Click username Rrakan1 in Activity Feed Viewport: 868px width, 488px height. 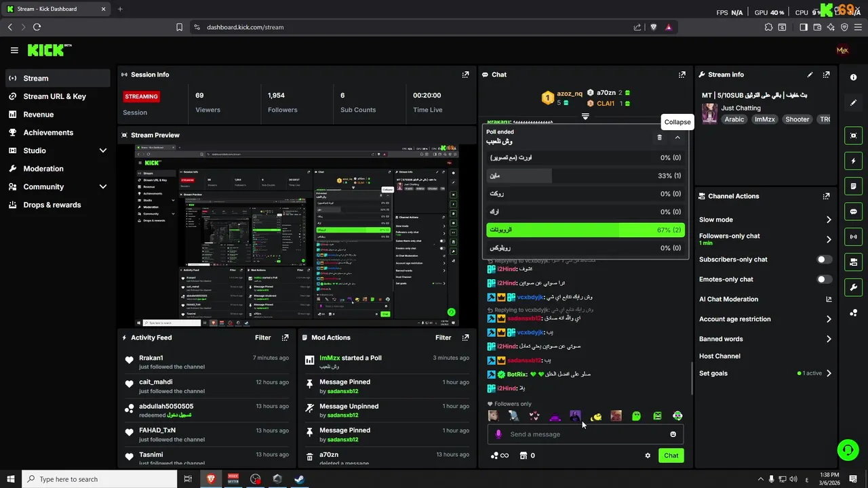pos(151,358)
